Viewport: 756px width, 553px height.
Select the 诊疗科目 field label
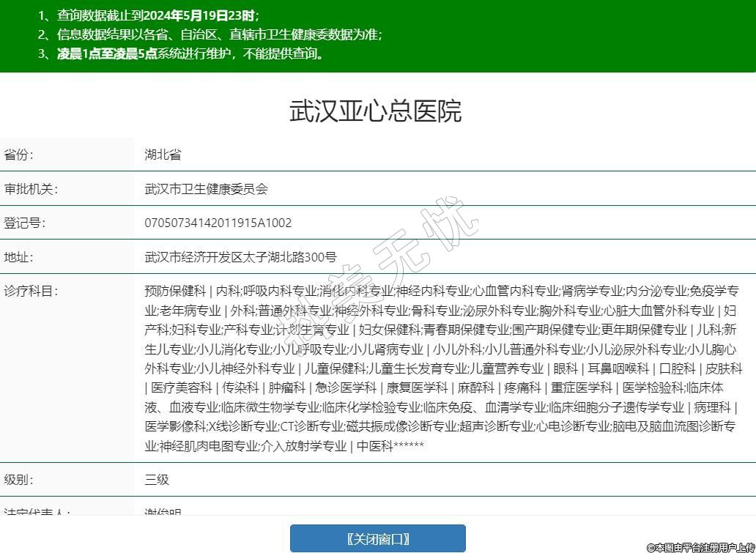tap(31, 291)
